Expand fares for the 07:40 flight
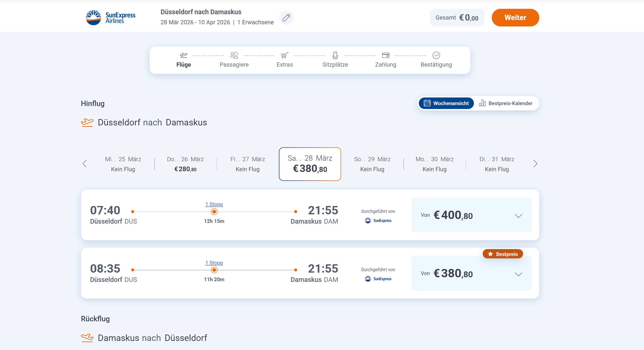 point(518,216)
